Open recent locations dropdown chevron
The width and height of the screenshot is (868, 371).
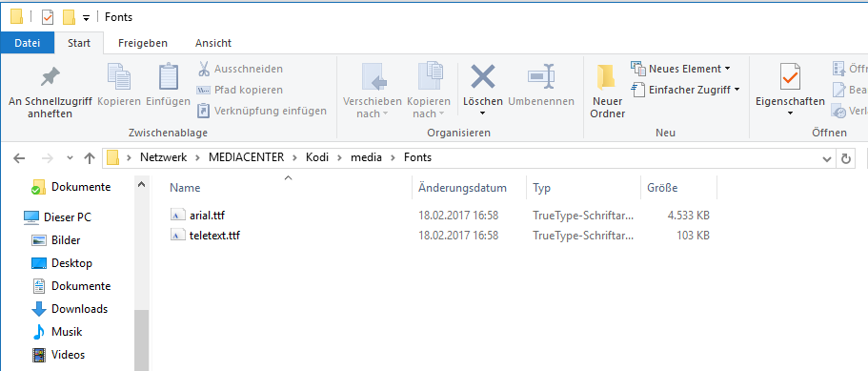coord(70,158)
